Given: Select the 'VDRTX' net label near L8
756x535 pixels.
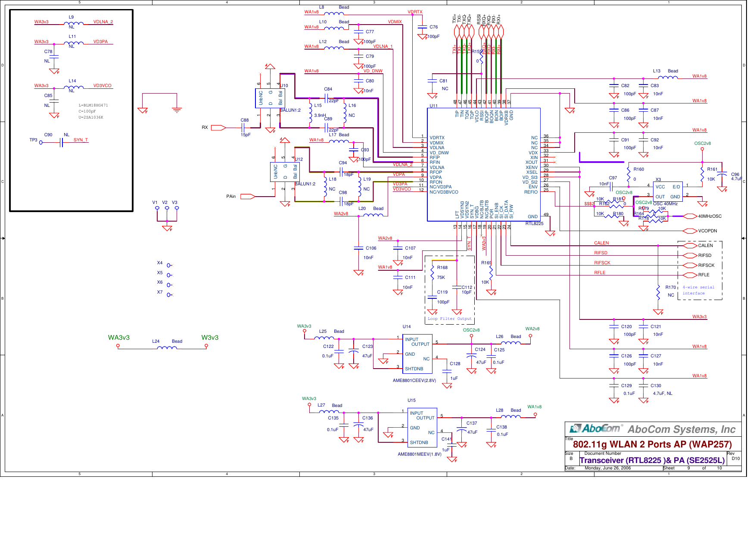Looking at the screenshot, I should point(415,12).
